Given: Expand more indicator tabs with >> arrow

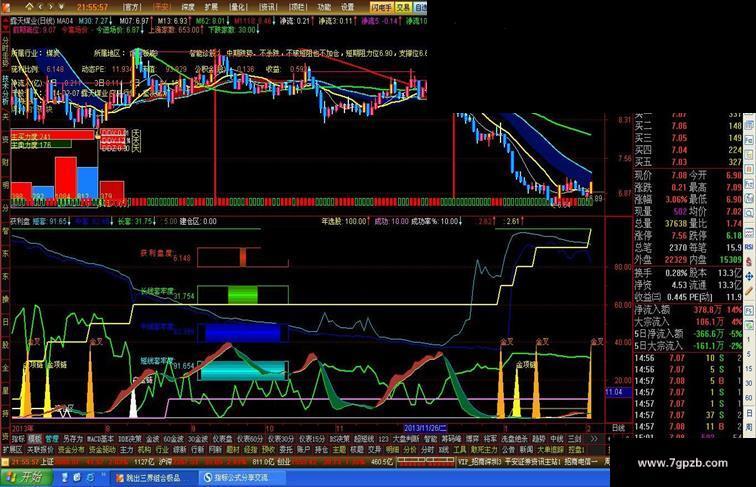Looking at the screenshot, I should 594,439.
